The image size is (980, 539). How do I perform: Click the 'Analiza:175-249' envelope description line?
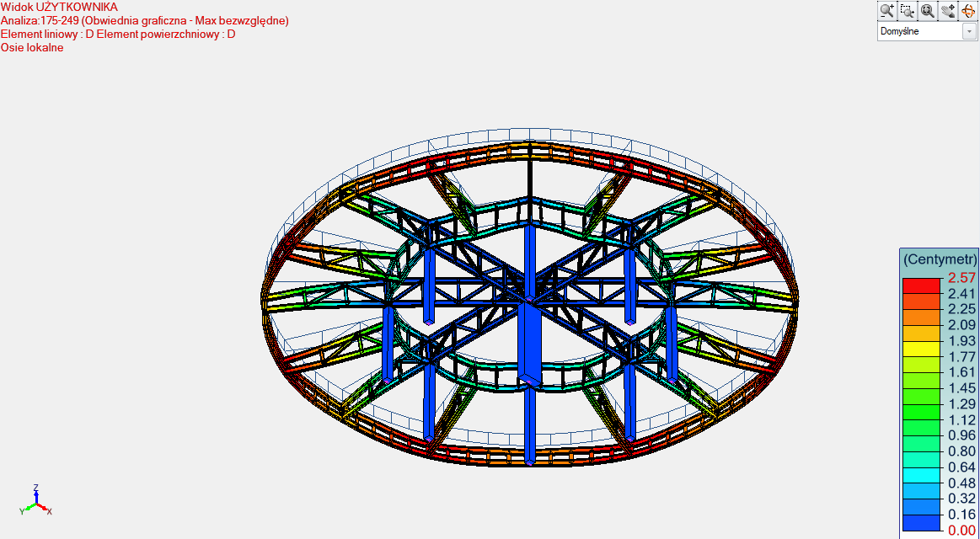tap(144, 20)
